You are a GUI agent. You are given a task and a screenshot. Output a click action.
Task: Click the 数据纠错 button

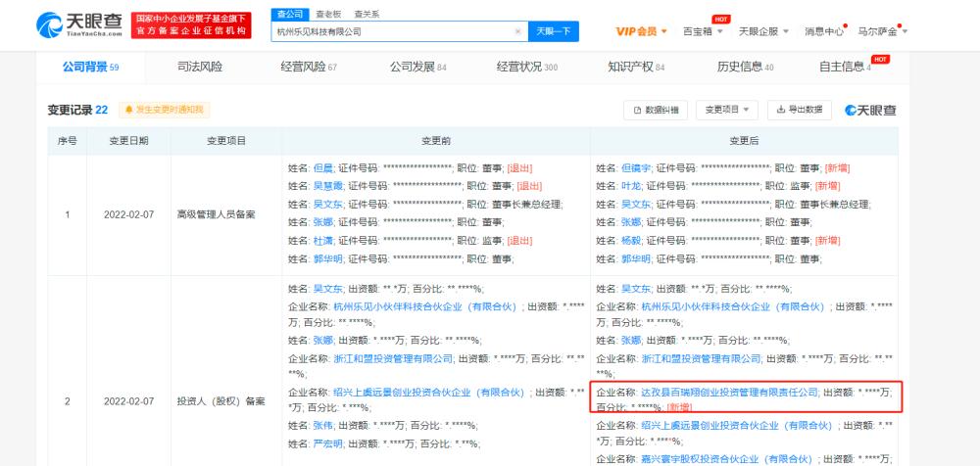point(656,110)
